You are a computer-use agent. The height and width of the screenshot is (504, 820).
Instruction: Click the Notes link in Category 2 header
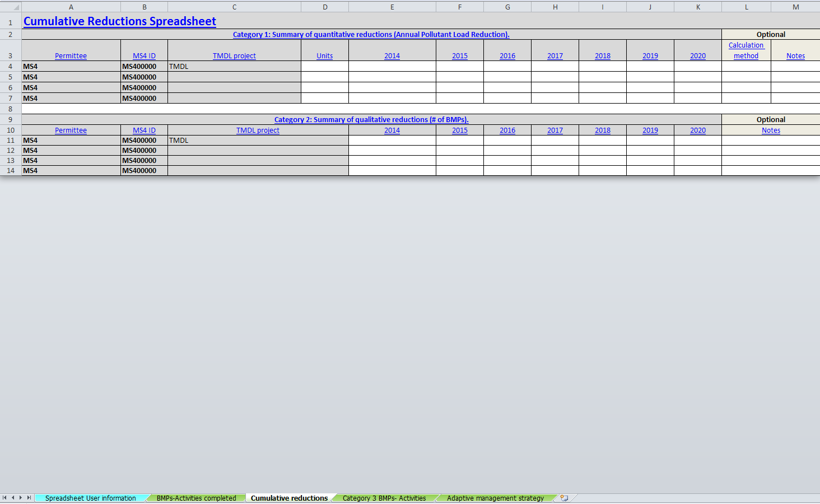coord(771,130)
